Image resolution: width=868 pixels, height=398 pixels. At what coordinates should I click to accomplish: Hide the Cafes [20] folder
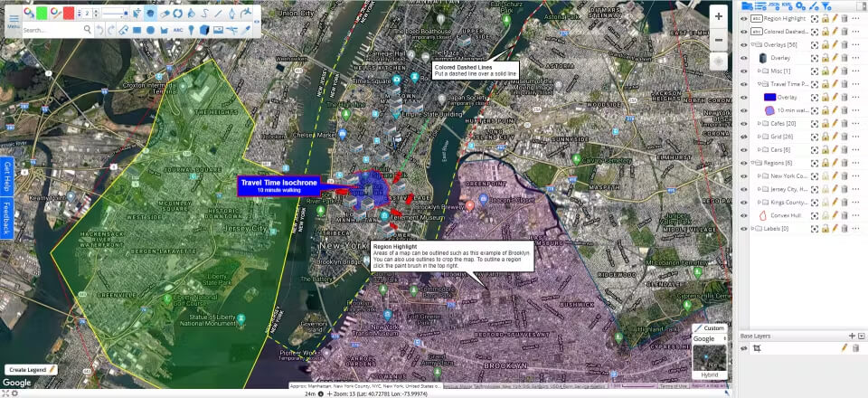[x=743, y=123]
